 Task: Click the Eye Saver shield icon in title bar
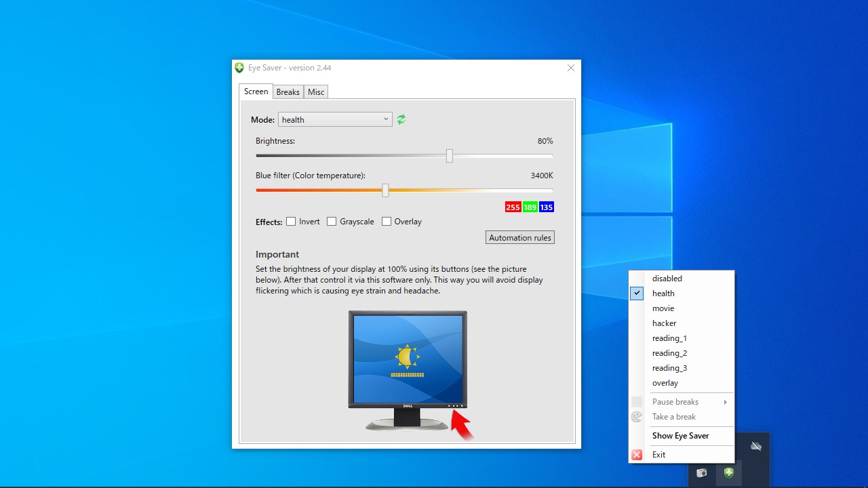point(239,68)
